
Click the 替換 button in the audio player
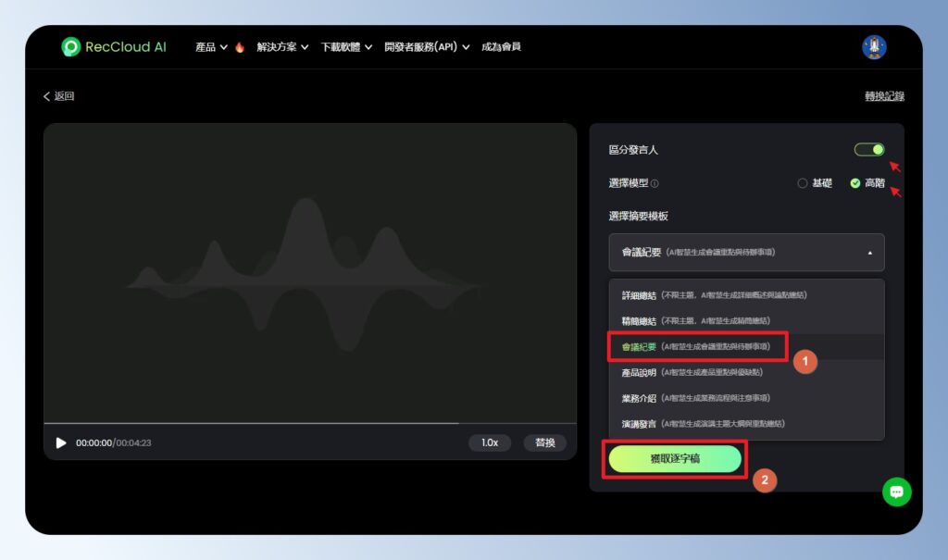tap(544, 442)
